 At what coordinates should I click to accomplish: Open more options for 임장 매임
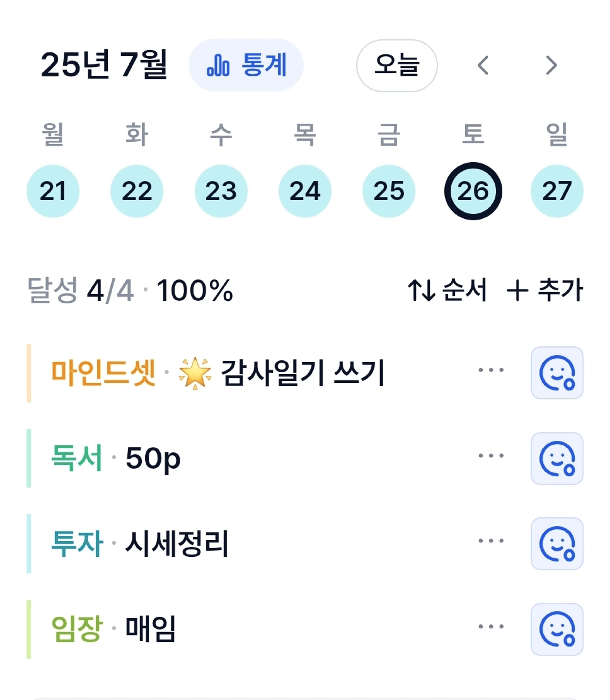point(491,626)
